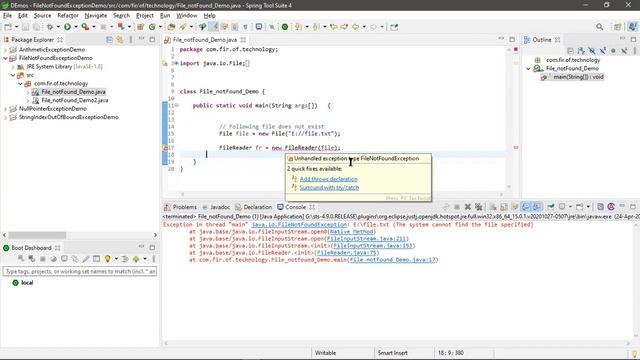Click File_notFound_Demo.java:17 stack trace link
The image size is (640, 360).
click(x=393, y=260)
